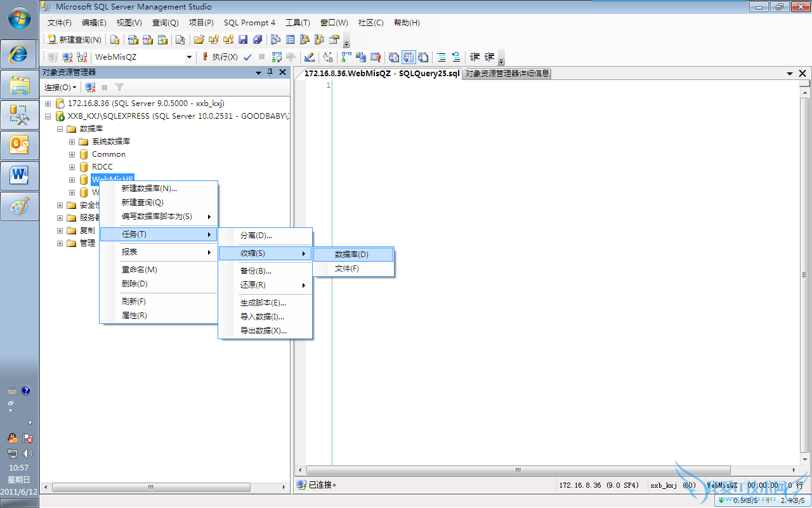Select 数据库(D) in the shrink submenu
812x508 pixels.
click(351, 255)
